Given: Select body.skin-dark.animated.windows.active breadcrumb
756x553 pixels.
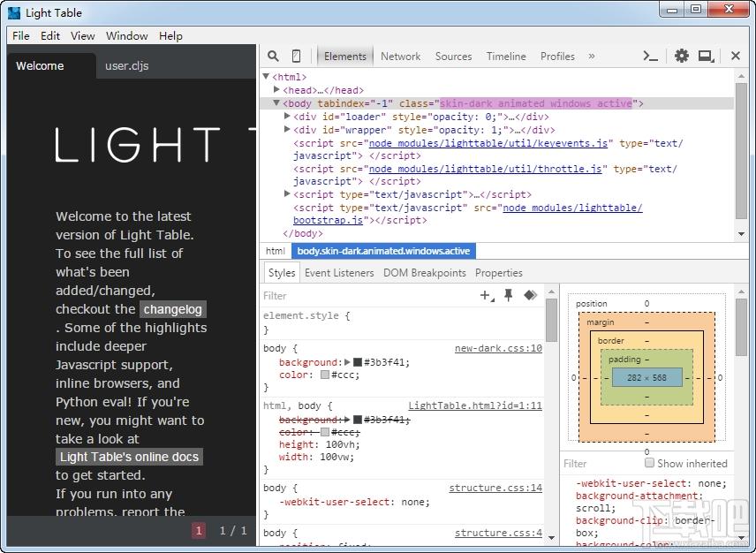Looking at the screenshot, I should (x=383, y=251).
